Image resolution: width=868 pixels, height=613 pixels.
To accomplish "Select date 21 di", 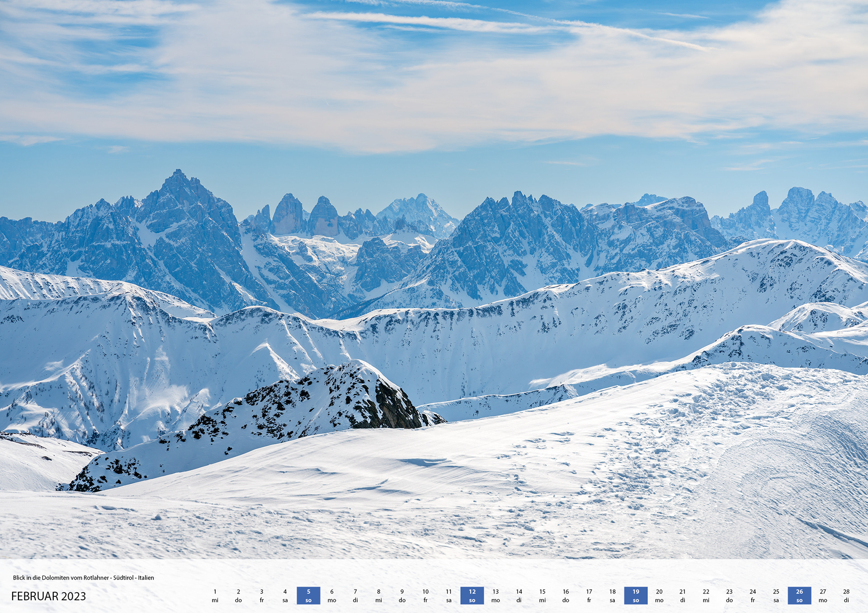I will [683, 596].
